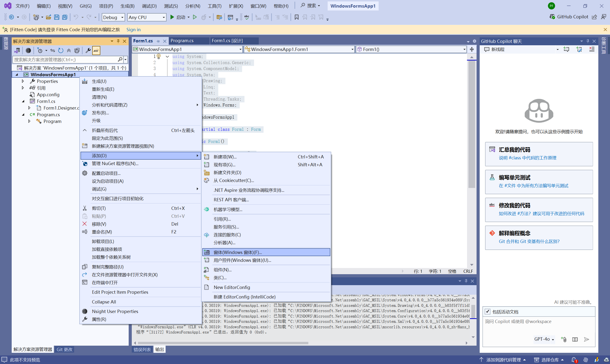Click the Open File folder icon in toolbar
This screenshot has width=610, height=364.
(x=49, y=17)
